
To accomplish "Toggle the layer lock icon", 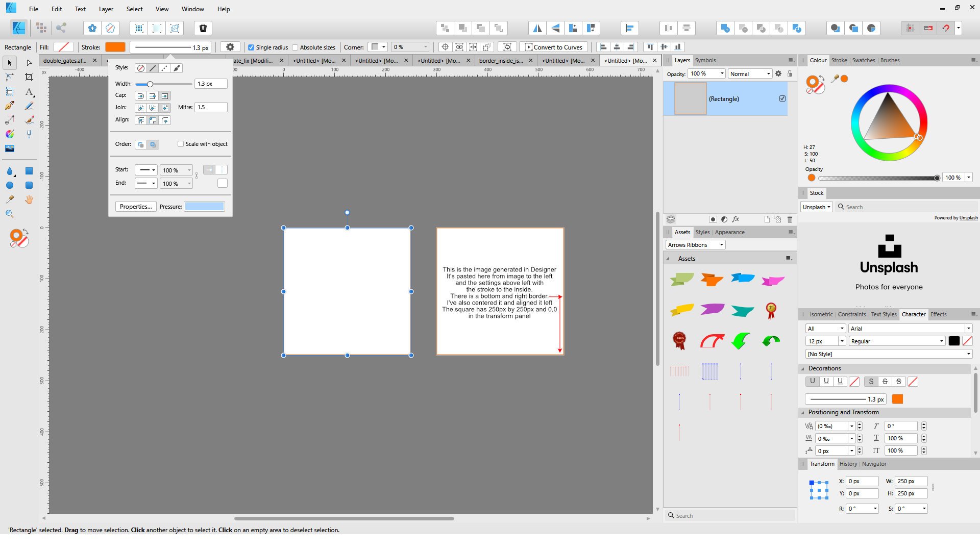I will pos(790,73).
